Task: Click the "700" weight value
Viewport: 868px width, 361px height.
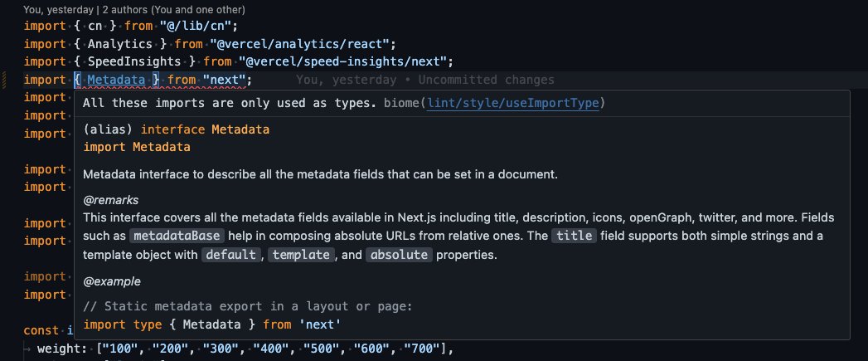Action: coord(422,349)
